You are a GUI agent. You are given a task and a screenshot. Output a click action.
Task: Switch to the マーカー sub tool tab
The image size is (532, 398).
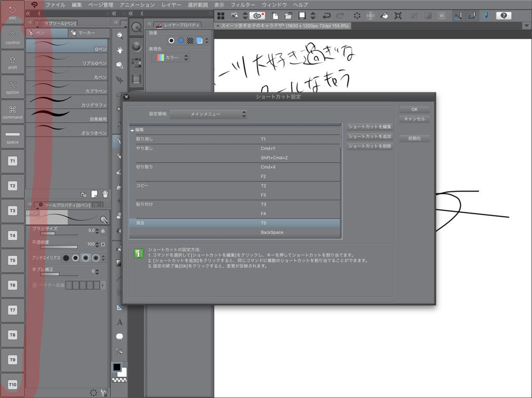click(89, 33)
